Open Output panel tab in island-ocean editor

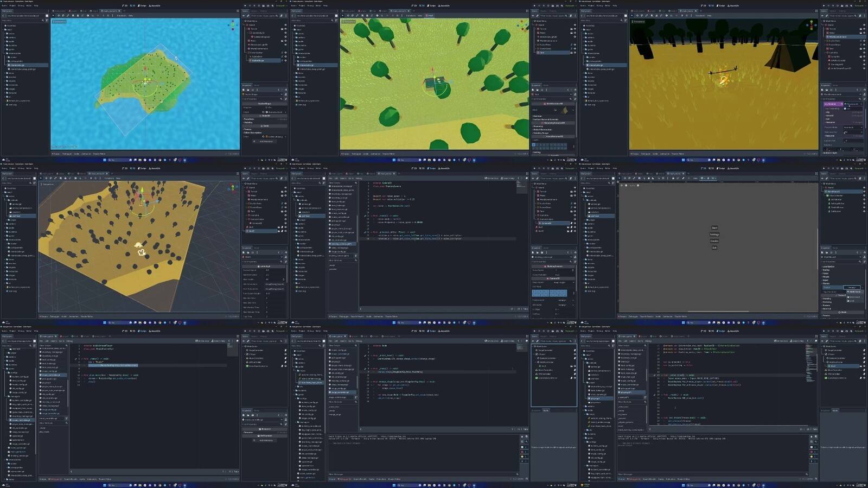[56, 154]
